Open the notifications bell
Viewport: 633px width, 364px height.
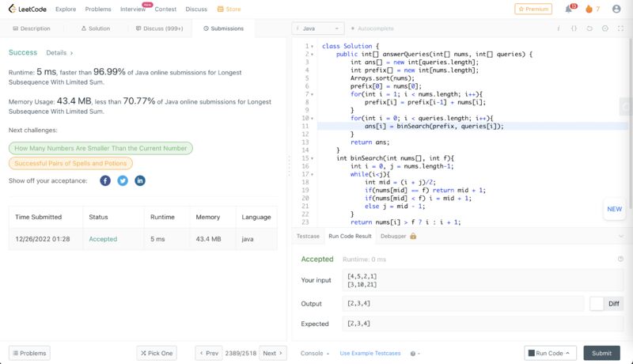pos(568,9)
